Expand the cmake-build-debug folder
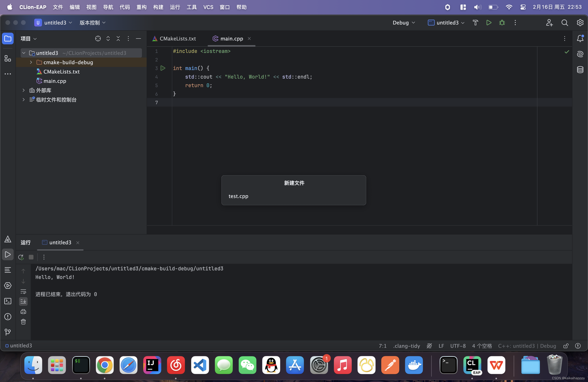The image size is (588, 382). click(x=31, y=62)
